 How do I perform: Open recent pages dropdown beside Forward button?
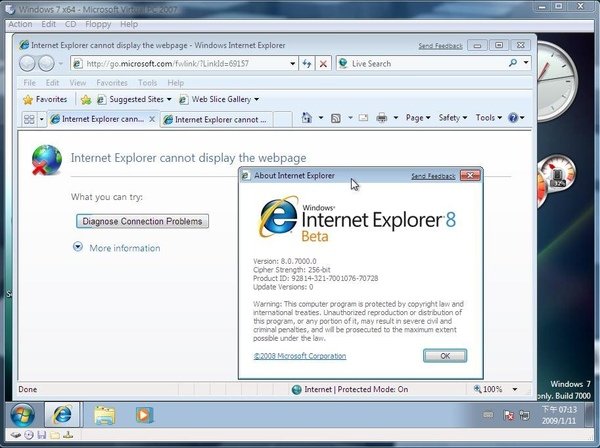pos(60,64)
